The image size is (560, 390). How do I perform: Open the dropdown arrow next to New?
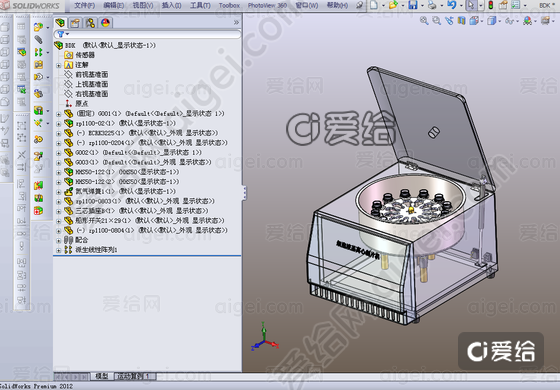coord(383,6)
